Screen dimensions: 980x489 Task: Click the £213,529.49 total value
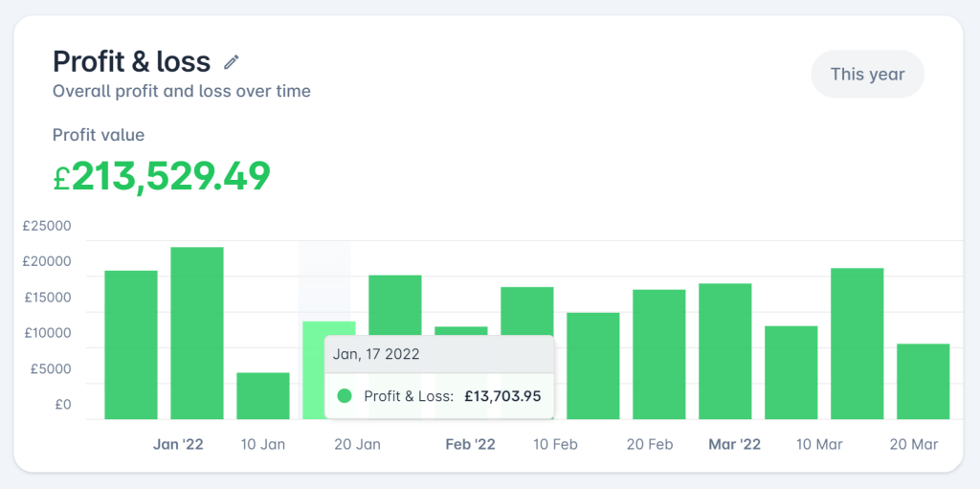(162, 176)
